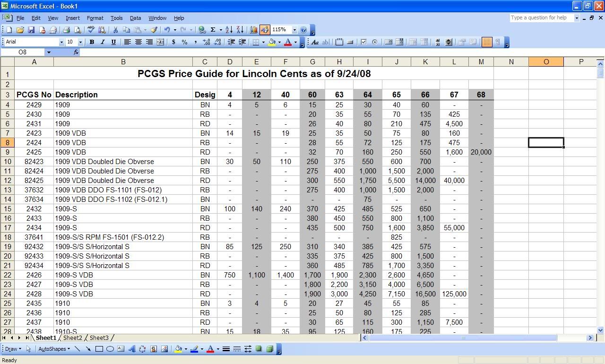
Task: Toggle Align Right for the cell
Action: (149, 42)
